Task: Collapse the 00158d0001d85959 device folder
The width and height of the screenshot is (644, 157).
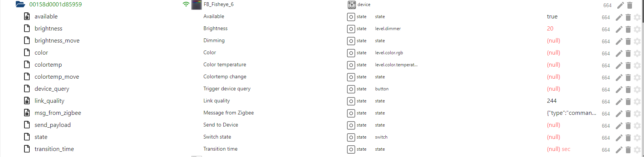Action: click(x=20, y=5)
